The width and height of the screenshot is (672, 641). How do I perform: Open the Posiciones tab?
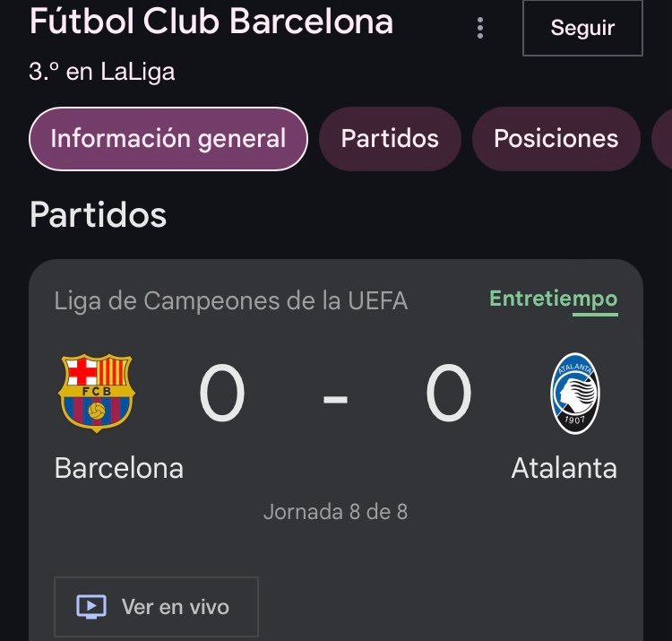click(x=556, y=138)
